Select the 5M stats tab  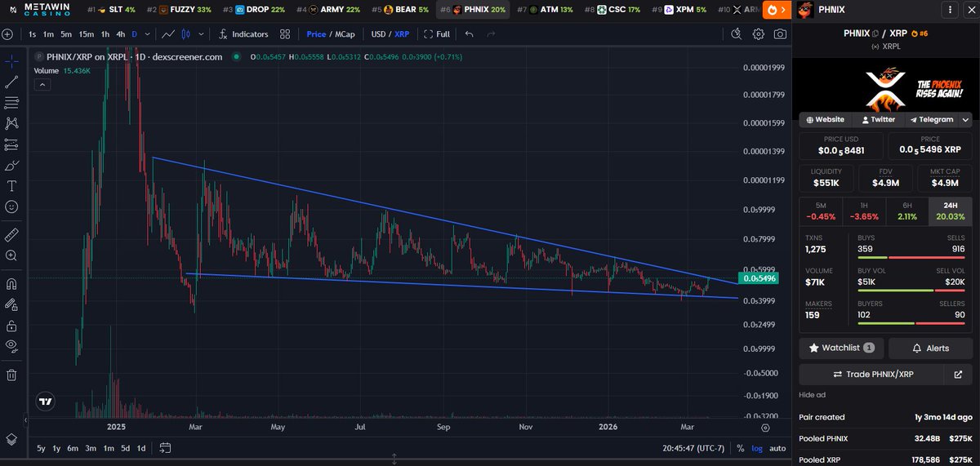[820, 211]
